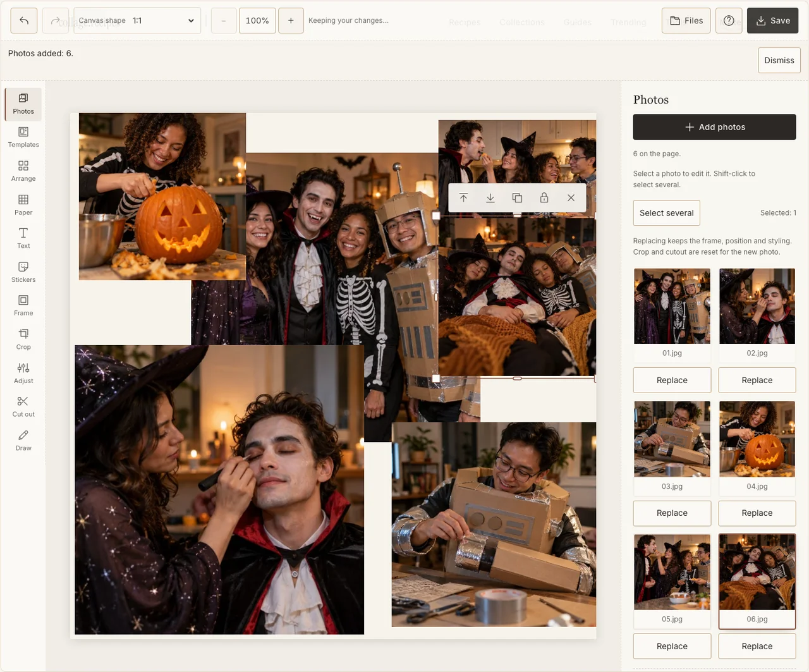Select the Draw tool
The height and width of the screenshot is (672, 809).
[23, 441]
